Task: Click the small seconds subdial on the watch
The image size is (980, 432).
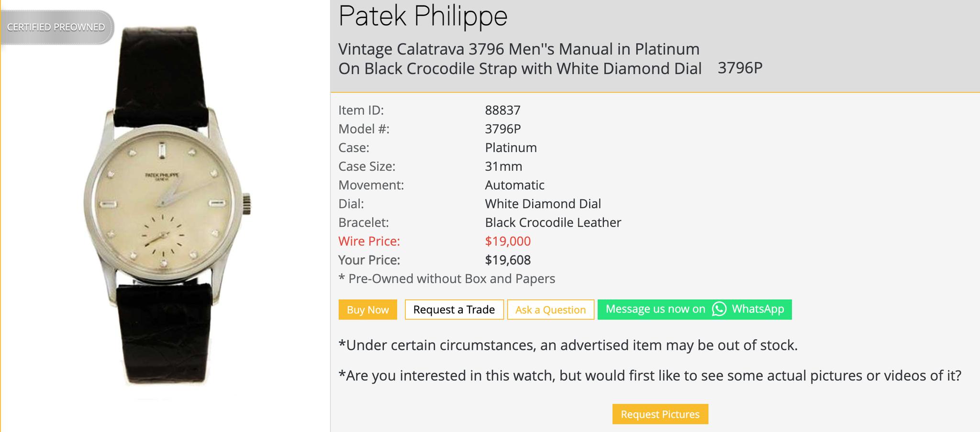Action: pos(163,235)
